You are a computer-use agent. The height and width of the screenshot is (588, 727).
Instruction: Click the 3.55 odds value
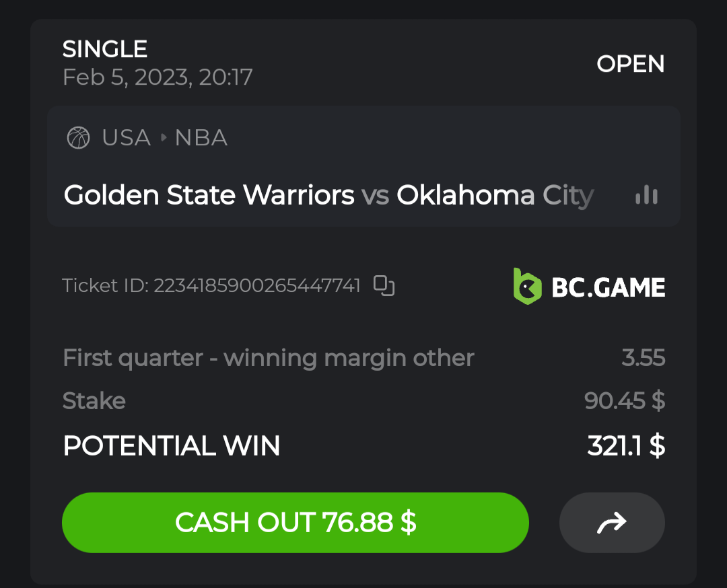[643, 358]
